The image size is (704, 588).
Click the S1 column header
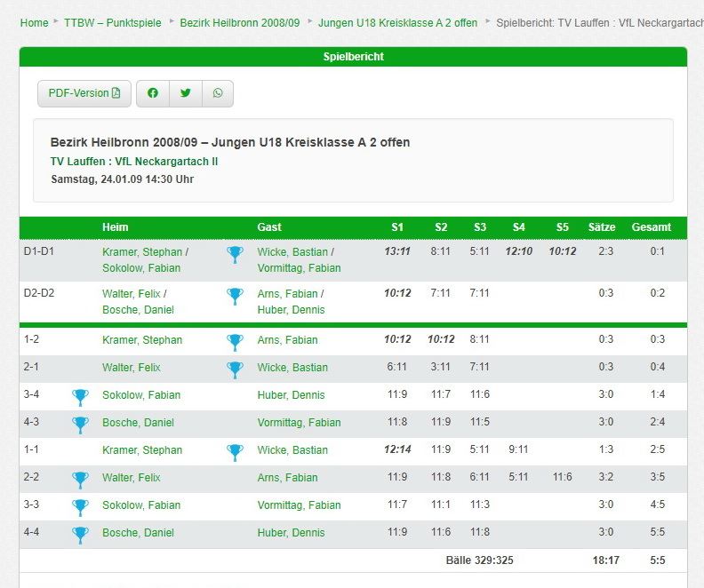tap(397, 227)
